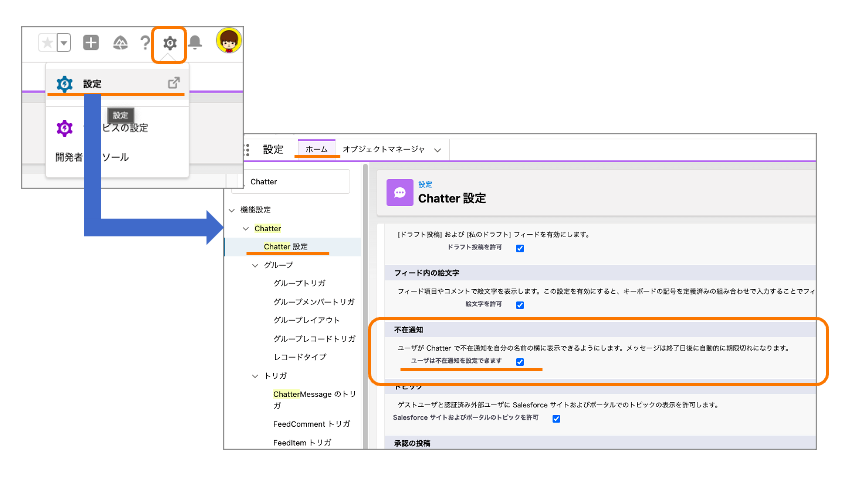852x479 pixels.
Task: Collapse the Chatter tree node
Action: [246, 229]
